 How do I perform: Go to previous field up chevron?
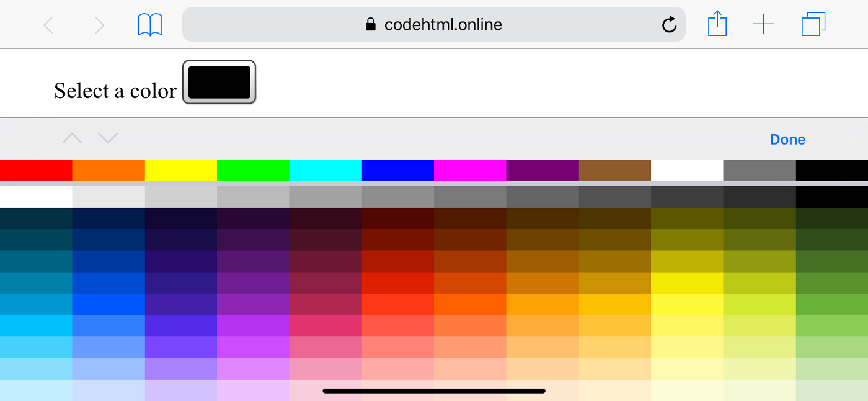coord(73,138)
